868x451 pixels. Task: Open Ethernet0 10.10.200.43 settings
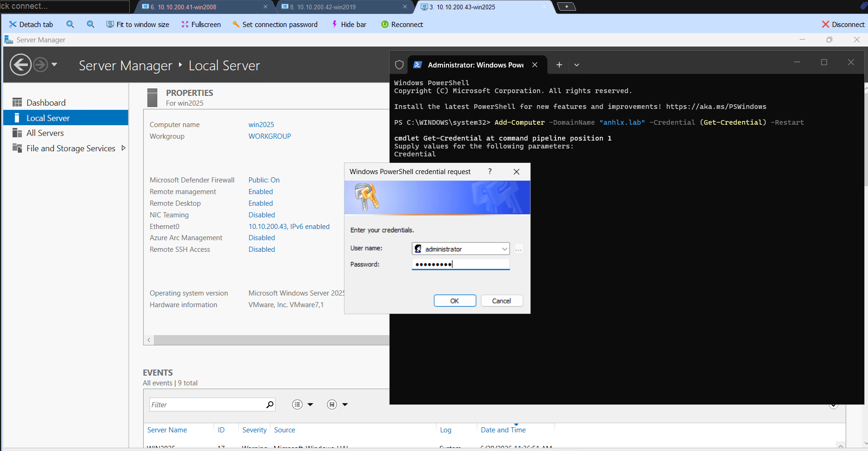[289, 227]
